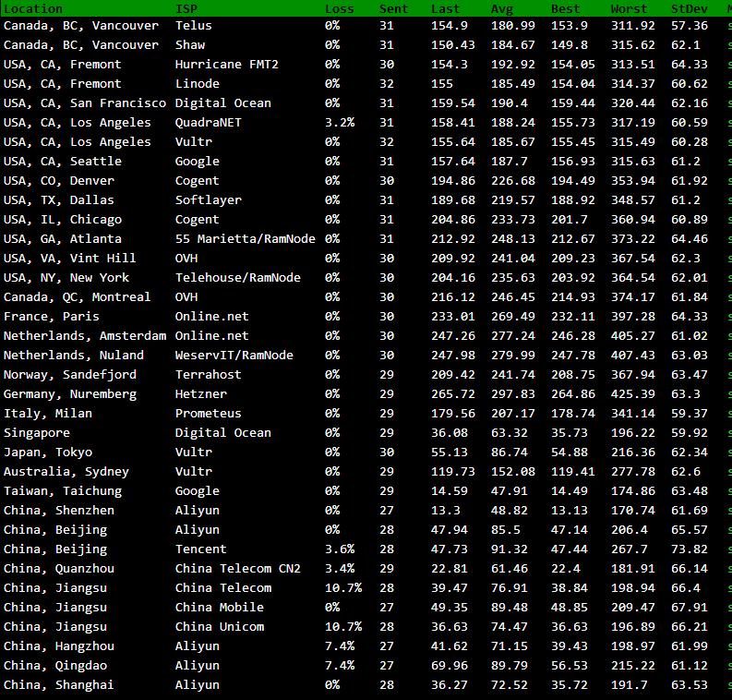
Task: Click Canada, QC, Montreal location
Action: [77, 296]
